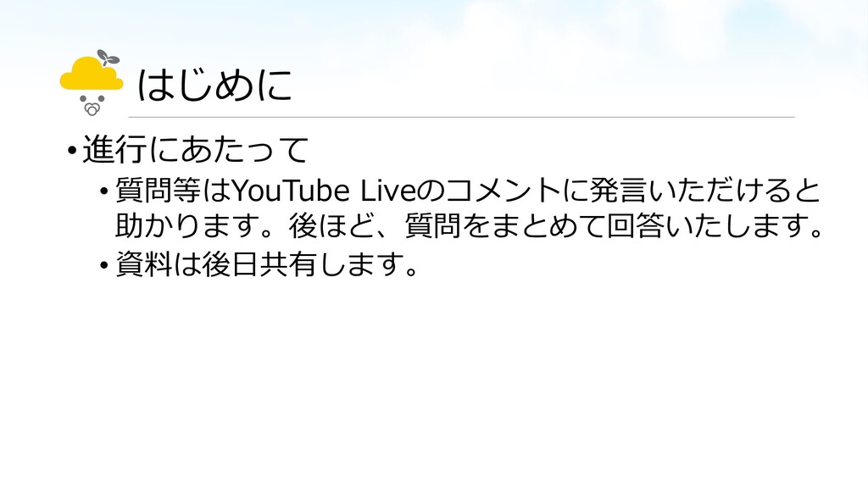Image resolution: width=868 pixels, height=488 pixels.
Task: Click the bullet dot before 質問等は
Action: tap(104, 192)
